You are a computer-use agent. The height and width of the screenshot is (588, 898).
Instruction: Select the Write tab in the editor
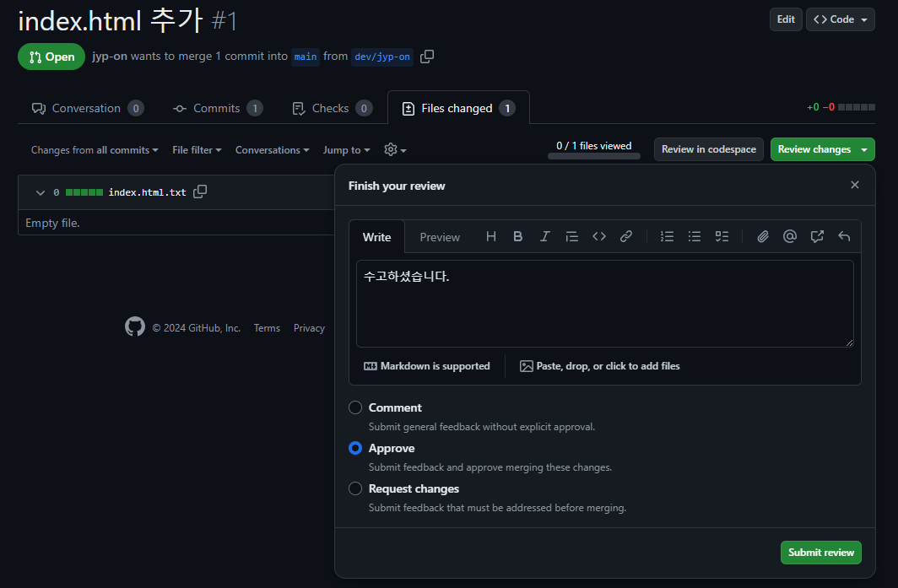tap(376, 237)
